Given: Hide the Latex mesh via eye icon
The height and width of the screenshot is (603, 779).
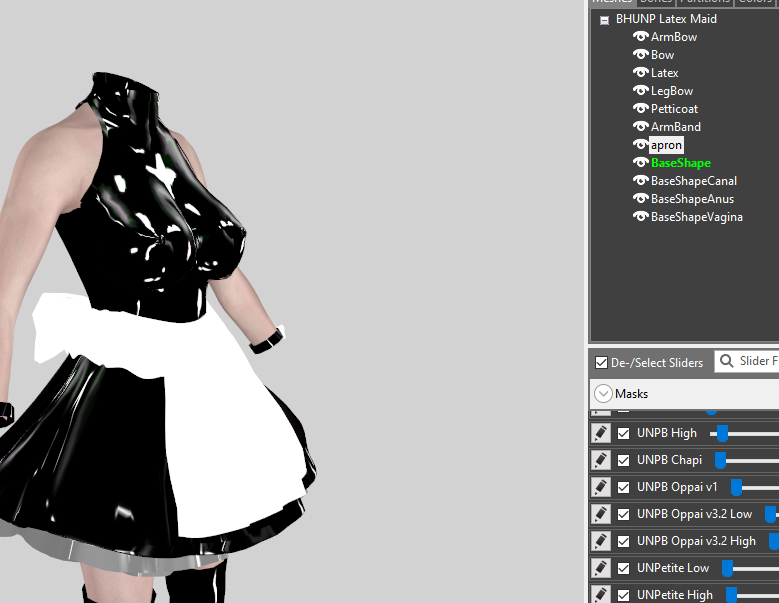Looking at the screenshot, I should pyautogui.click(x=640, y=73).
